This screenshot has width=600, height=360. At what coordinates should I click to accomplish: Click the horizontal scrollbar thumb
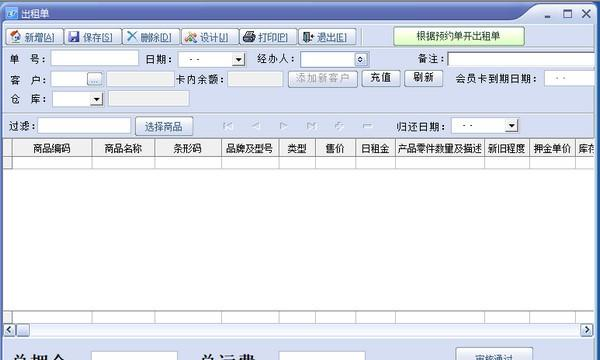coord(23,330)
